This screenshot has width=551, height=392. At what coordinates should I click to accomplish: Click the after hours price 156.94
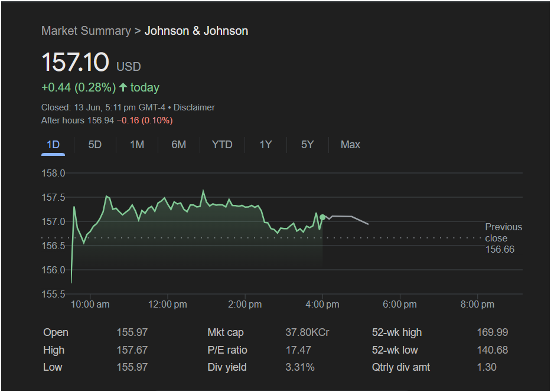point(100,120)
